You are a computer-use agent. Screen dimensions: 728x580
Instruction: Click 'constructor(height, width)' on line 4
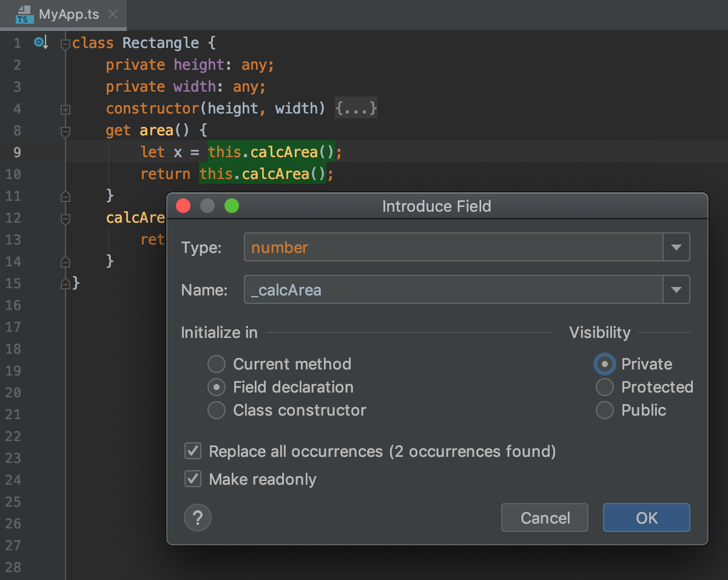[216, 109]
